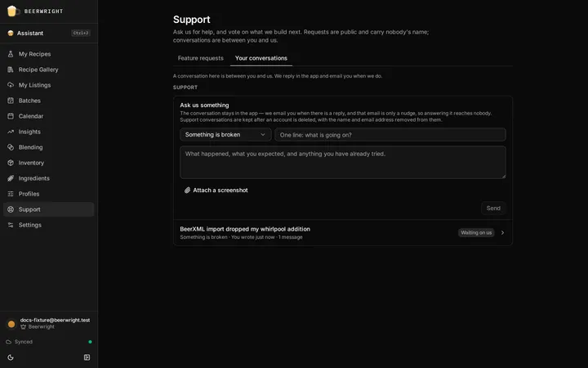Screen dimensions: 588x368
Task: Select the Your conversations tab
Action: (x=261, y=58)
